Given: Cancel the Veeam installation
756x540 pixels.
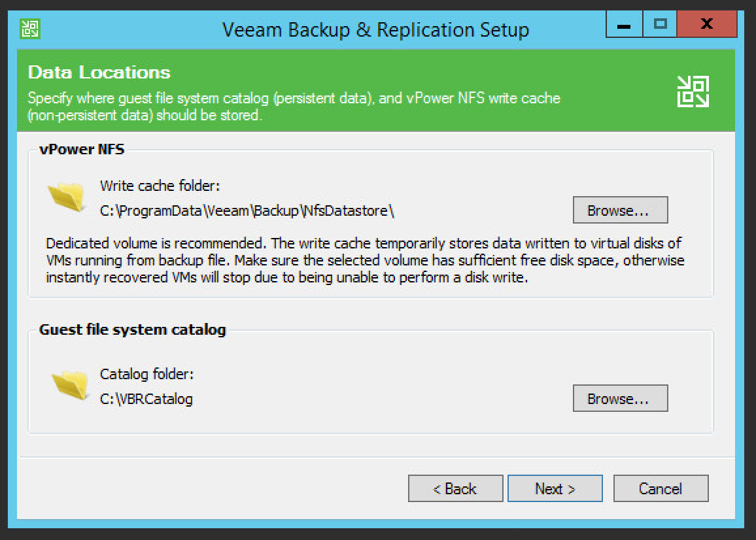Looking at the screenshot, I should 661,489.
